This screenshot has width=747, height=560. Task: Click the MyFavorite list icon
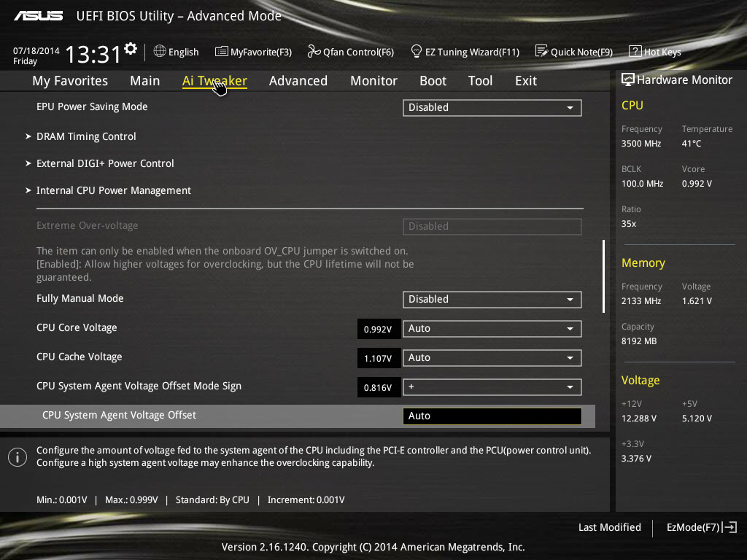(x=222, y=52)
